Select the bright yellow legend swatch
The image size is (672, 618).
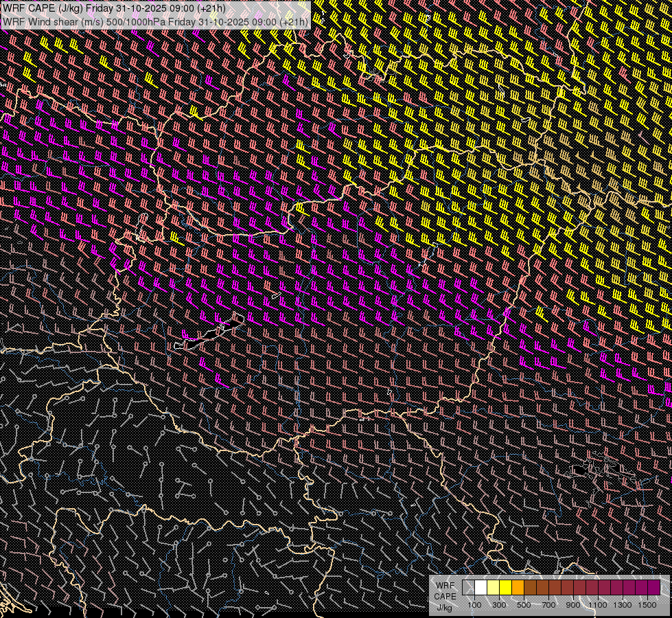click(506, 588)
